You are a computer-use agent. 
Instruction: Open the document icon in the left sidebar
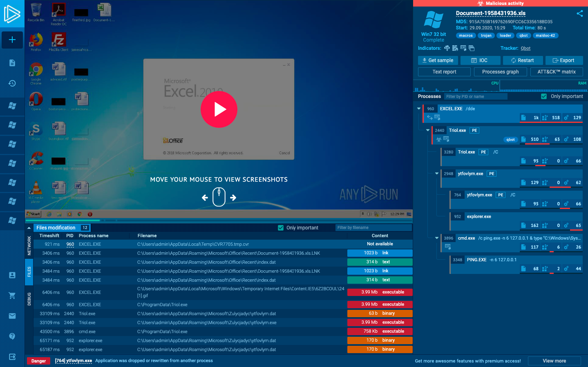[12, 63]
